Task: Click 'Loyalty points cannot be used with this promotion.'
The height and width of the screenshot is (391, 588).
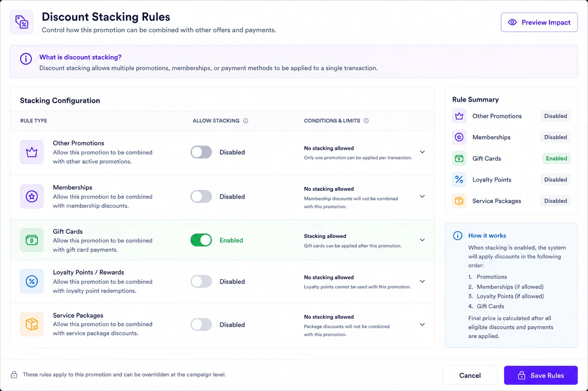Action: point(357,287)
